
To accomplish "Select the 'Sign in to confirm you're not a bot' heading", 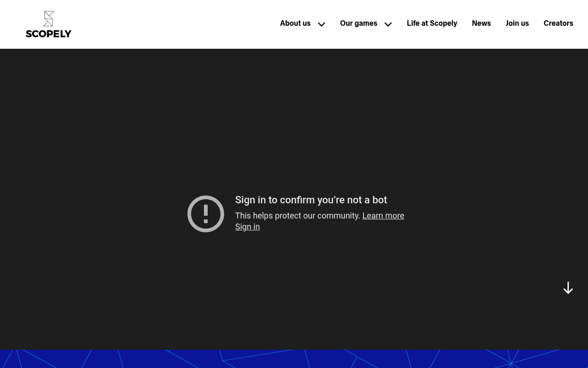I will pyautogui.click(x=311, y=200).
